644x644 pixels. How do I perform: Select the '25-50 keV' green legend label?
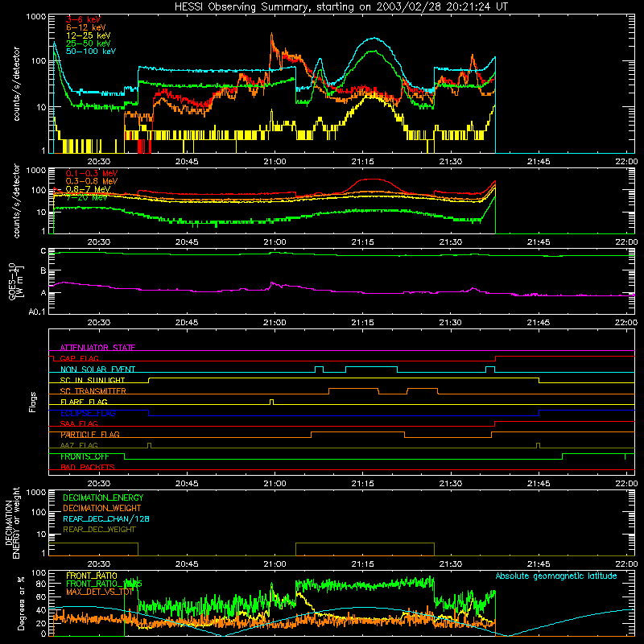point(89,43)
